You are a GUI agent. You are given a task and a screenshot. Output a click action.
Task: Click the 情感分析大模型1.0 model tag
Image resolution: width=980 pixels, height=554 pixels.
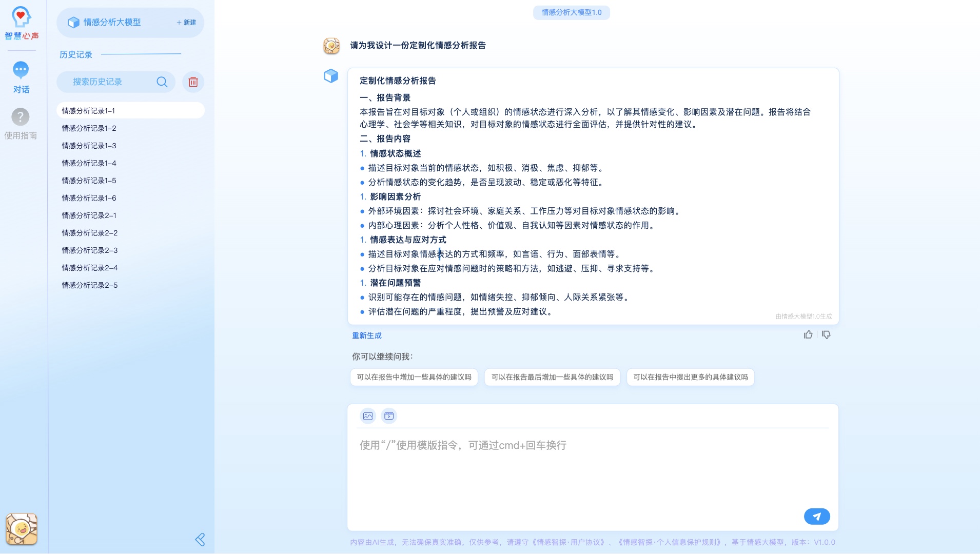tap(572, 12)
